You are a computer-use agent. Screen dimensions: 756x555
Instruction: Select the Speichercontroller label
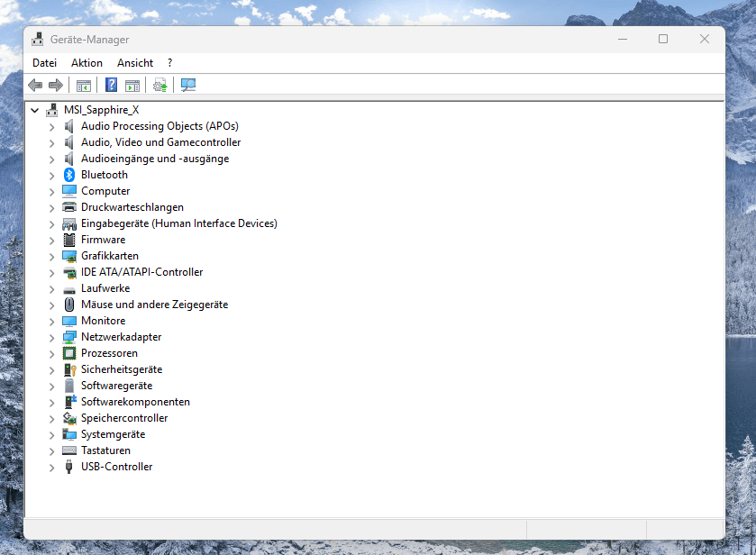(124, 418)
